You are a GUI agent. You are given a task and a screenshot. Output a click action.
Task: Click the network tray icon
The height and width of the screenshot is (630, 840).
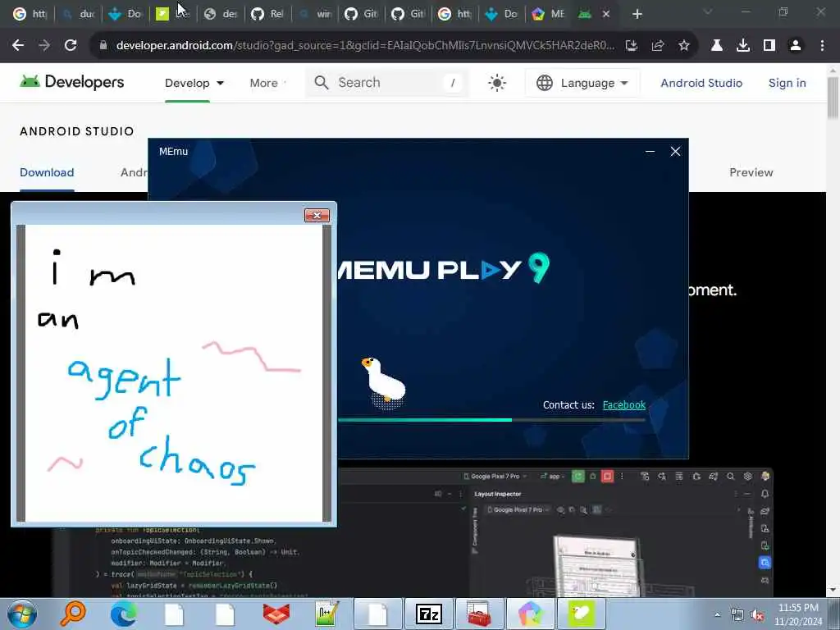pyautogui.click(x=737, y=615)
